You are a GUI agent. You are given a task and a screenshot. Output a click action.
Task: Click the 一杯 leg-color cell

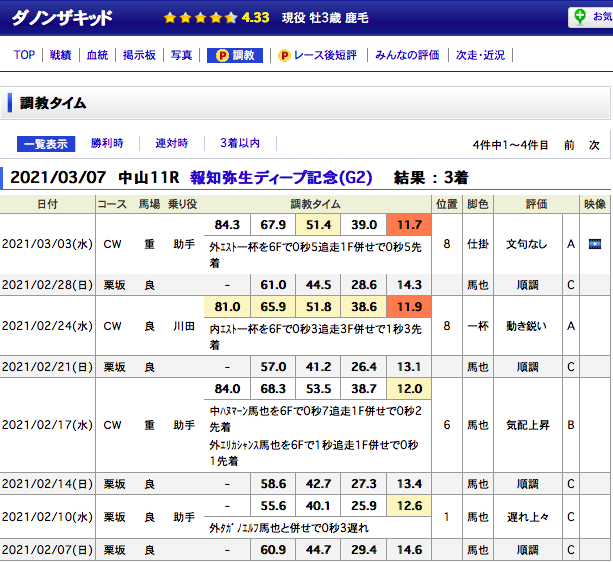(x=478, y=326)
